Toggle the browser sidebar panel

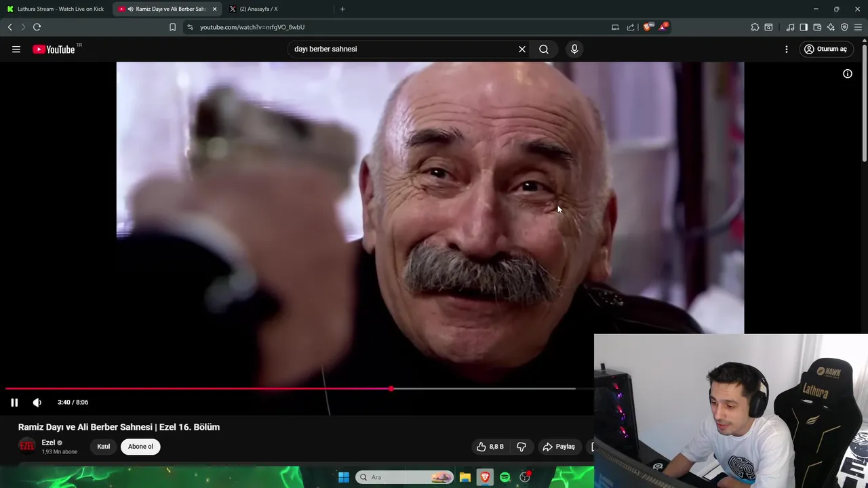[x=804, y=27]
